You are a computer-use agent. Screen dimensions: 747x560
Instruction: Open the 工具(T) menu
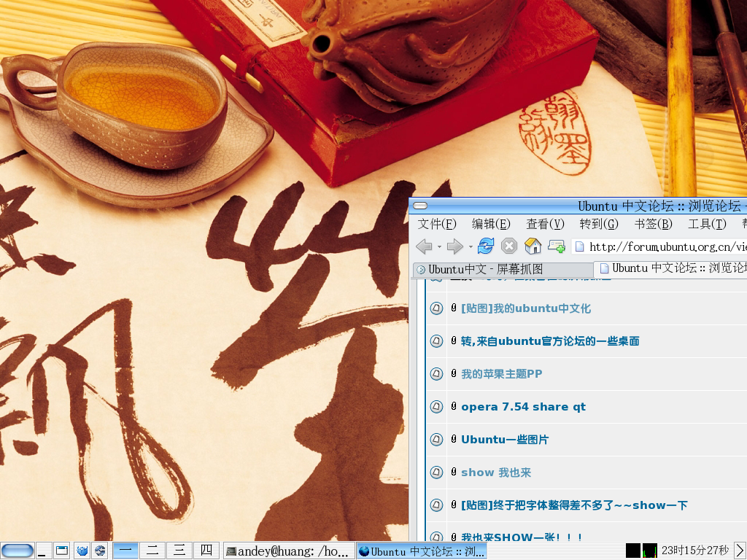[x=707, y=224]
